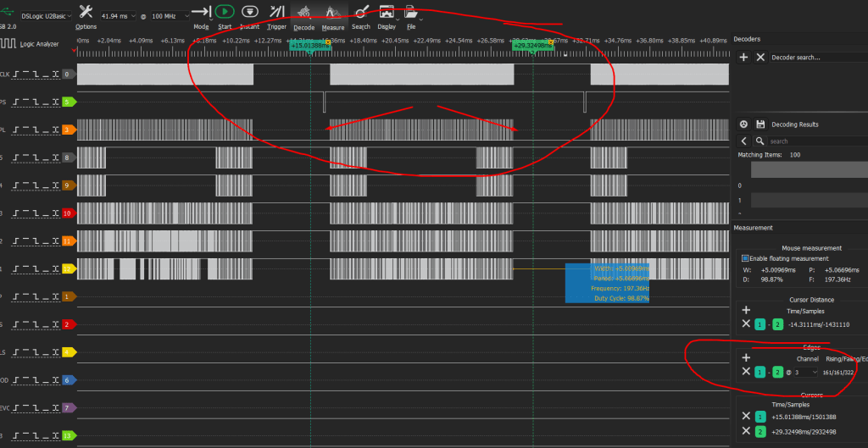Toggle the Decode panel

303,12
